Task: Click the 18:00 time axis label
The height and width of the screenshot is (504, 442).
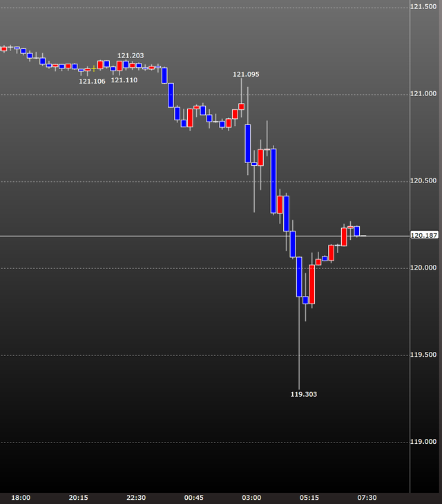Action: pyautogui.click(x=21, y=498)
